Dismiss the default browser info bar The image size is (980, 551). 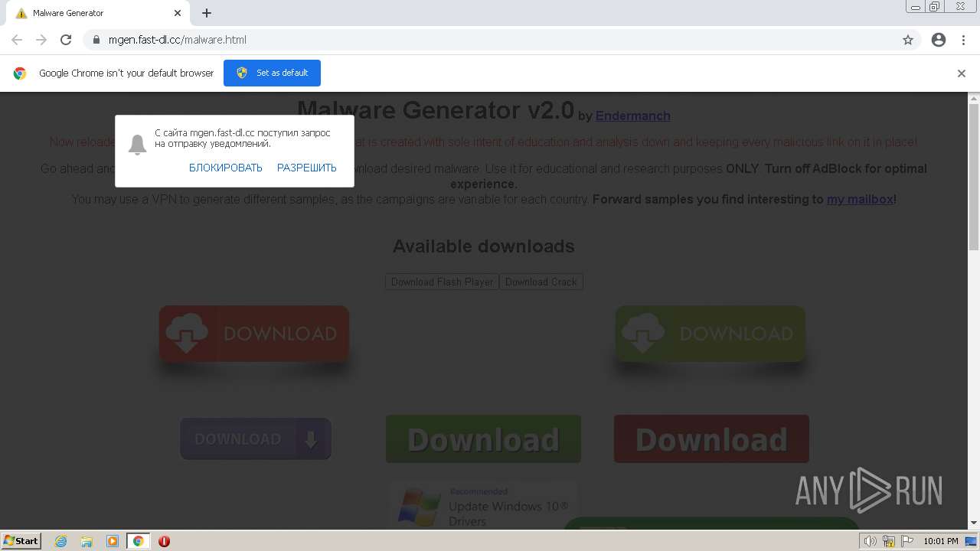click(961, 73)
